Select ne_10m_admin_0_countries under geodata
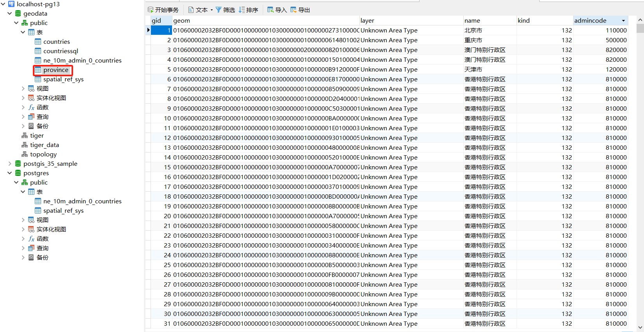This screenshot has width=644, height=332. click(83, 60)
